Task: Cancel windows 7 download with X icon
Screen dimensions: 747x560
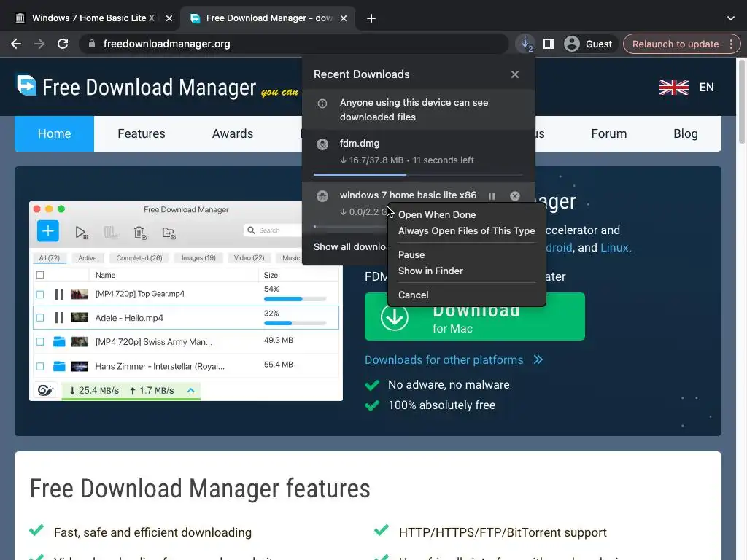Action: (x=514, y=195)
